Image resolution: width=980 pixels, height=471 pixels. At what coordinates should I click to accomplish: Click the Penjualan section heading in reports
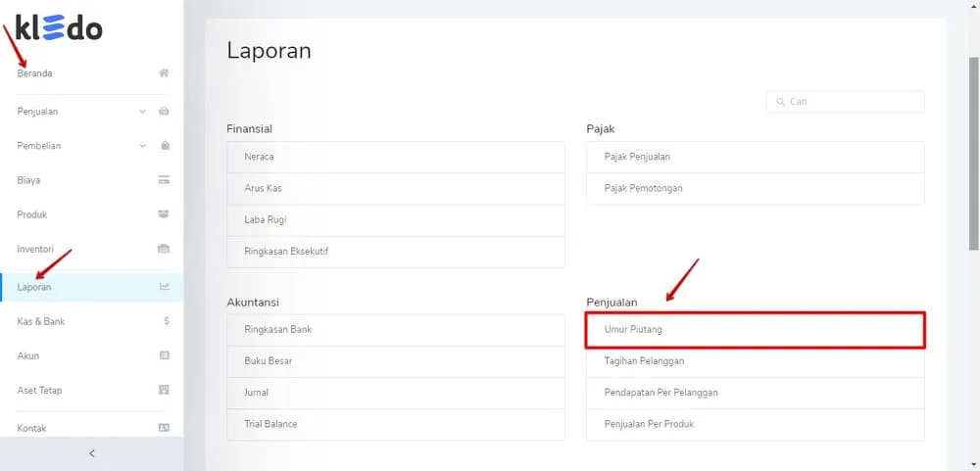[612, 303]
